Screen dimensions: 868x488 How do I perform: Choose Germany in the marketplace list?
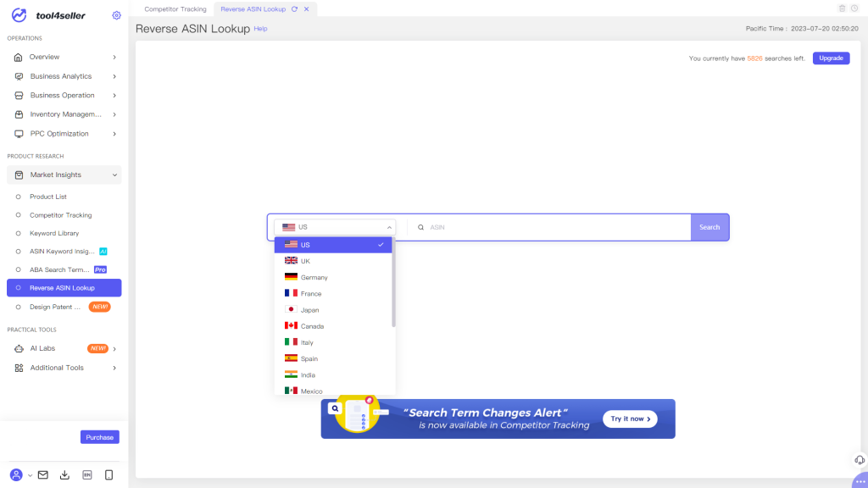click(333, 277)
